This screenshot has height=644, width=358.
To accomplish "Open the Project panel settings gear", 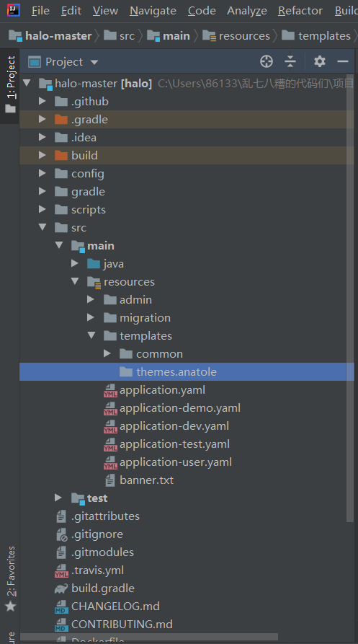I will coord(319,61).
